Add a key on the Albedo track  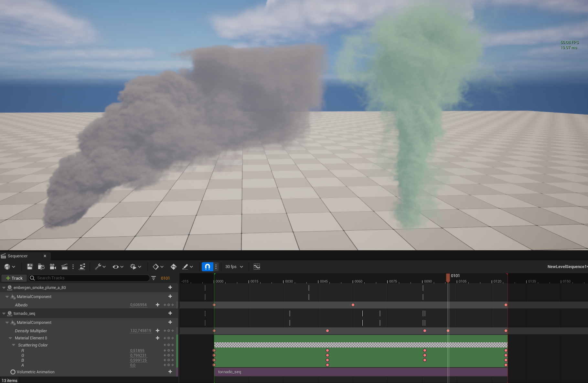(x=157, y=305)
